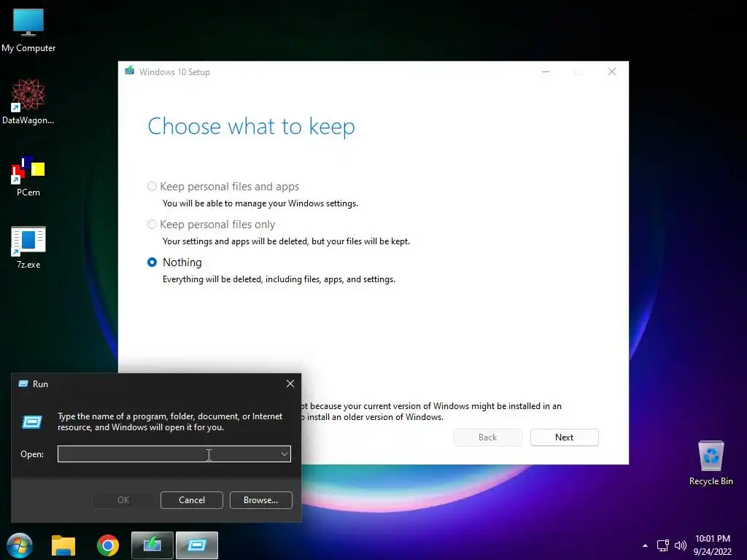Viewport: 747px width, 560px height.
Task: Expand the Open combo box dropdown arrow
Action: [285, 454]
